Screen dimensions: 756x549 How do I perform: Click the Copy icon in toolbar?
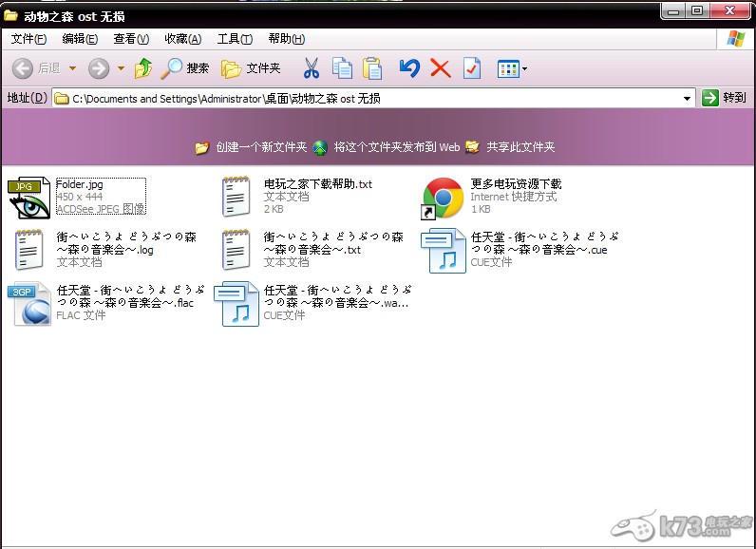tap(342, 68)
